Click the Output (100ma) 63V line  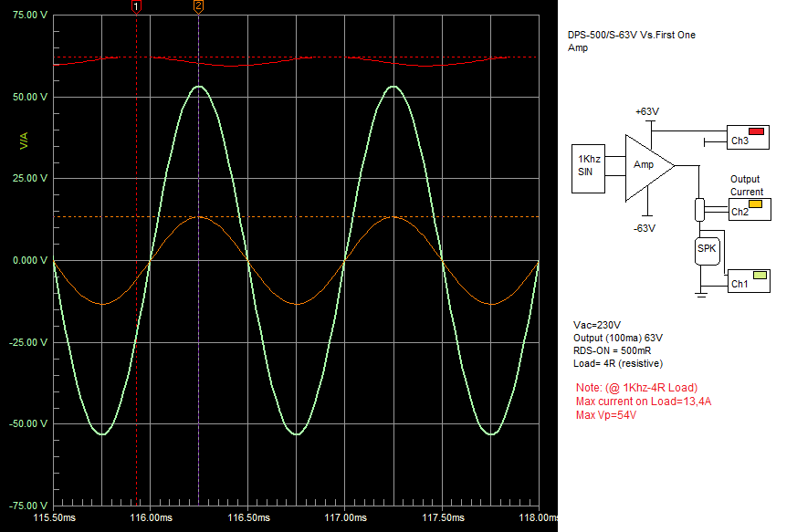(617, 338)
